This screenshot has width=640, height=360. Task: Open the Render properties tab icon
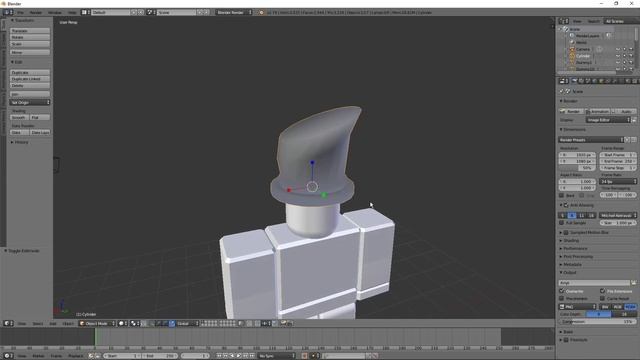tap(574, 81)
